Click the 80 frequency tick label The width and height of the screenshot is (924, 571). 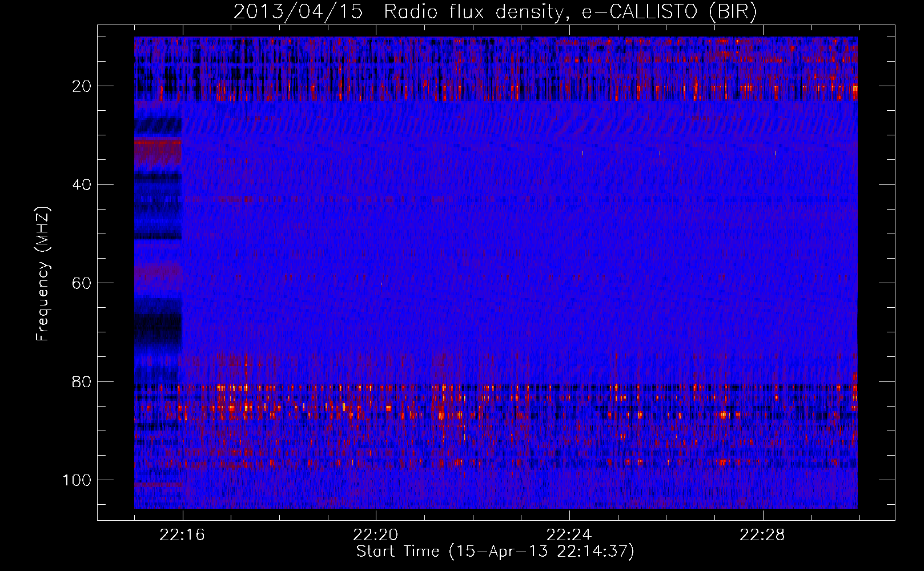pos(82,381)
